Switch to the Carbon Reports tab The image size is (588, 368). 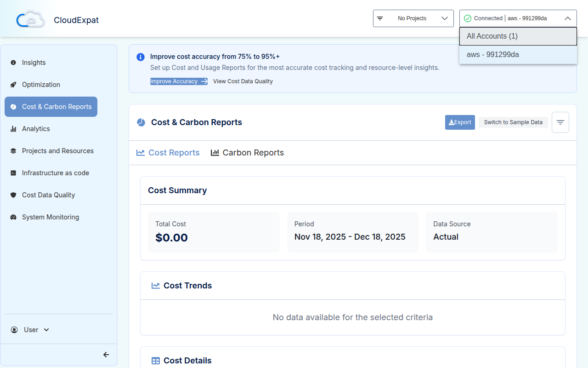pos(247,152)
